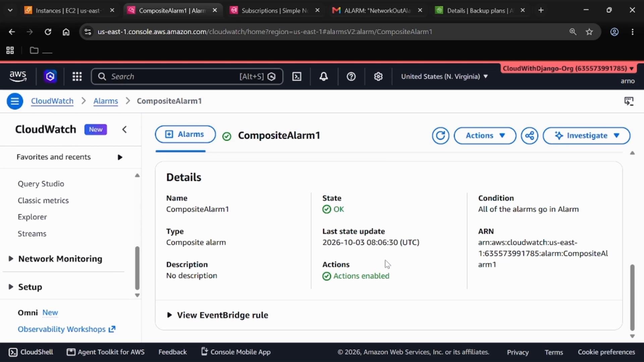644x362 pixels.
Task: Open the tools panel icon at top right
Action: pyautogui.click(x=629, y=101)
